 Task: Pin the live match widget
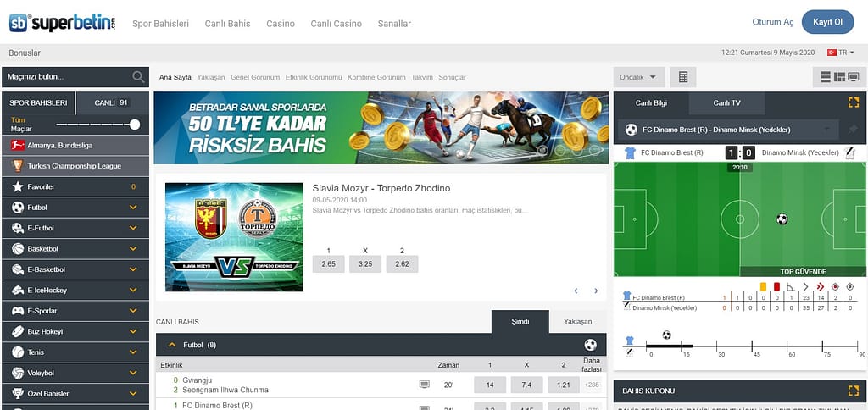coord(853,130)
